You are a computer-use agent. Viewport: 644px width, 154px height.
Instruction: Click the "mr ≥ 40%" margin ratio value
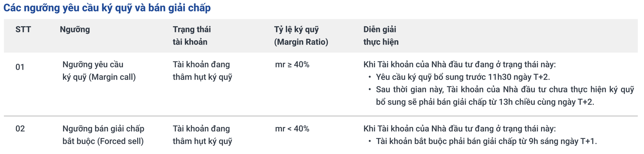pos(292,65)
